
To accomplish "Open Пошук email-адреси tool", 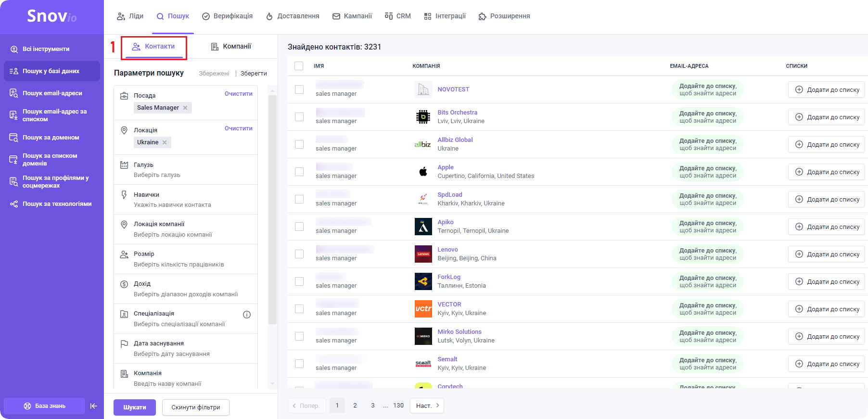I will 52,93.
